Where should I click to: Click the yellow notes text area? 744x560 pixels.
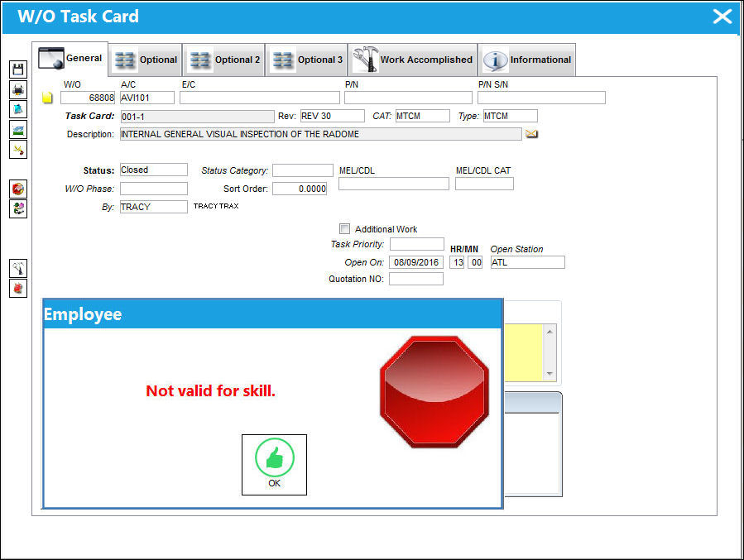click(x=523, y=352)
